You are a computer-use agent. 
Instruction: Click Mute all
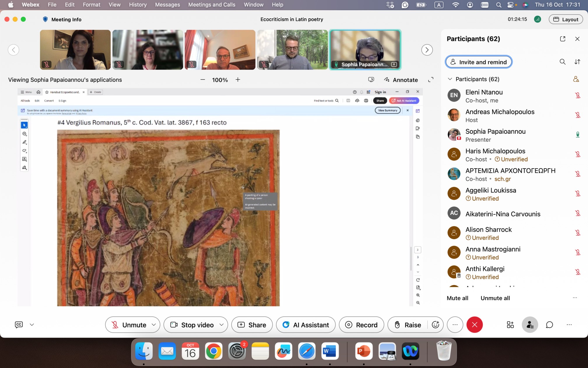click(x=457, y=298)
